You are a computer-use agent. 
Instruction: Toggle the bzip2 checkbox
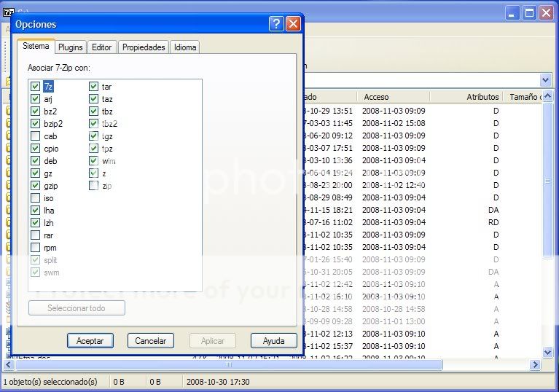pos(35,124)
